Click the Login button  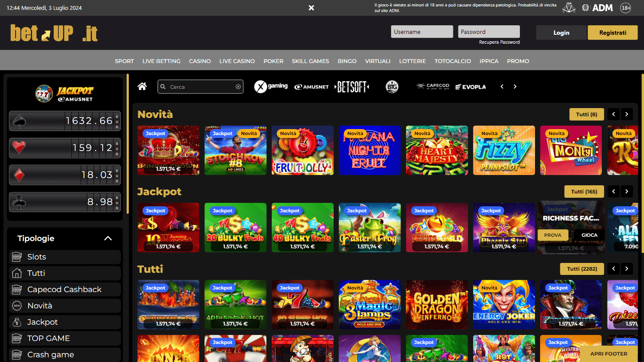[x=561, y=33]
